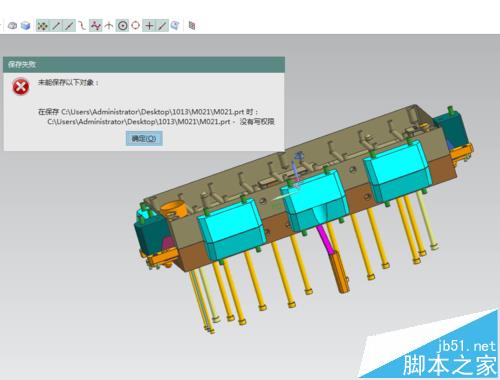Click the red error X icon in dialog
Viewport: 500px width, 380px height.
pyautogui.click(x=21, y=87)
